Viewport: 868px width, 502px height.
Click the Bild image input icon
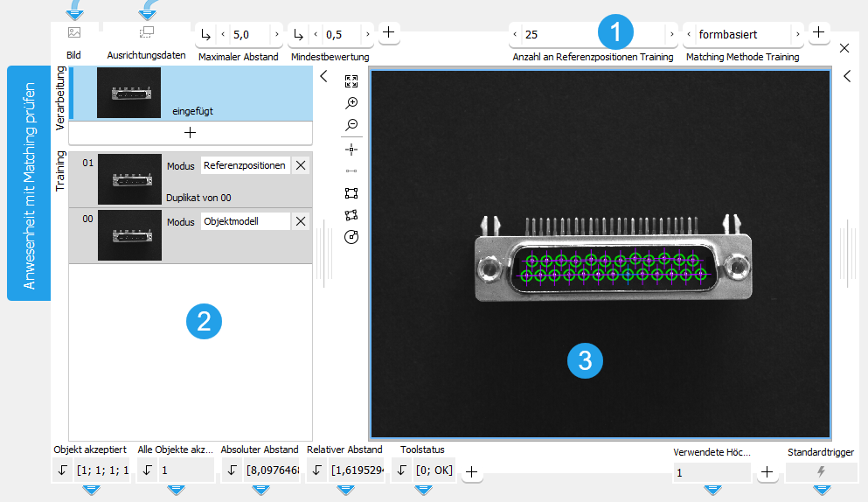pyautogui.click(x=74, y=33)
